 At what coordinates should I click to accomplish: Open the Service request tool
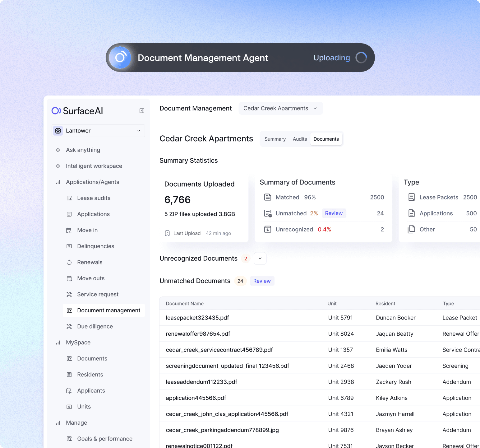pyautogui.click(x=98, y=294)
